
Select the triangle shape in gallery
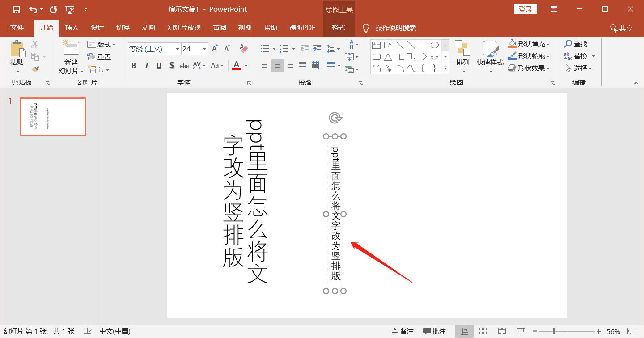[x=388, y=57]
